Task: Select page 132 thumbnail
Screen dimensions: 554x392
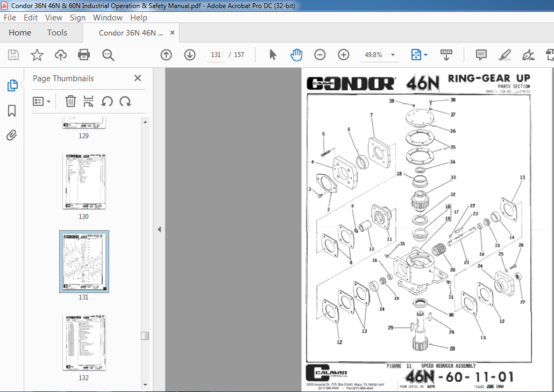Action: (84, 342)
